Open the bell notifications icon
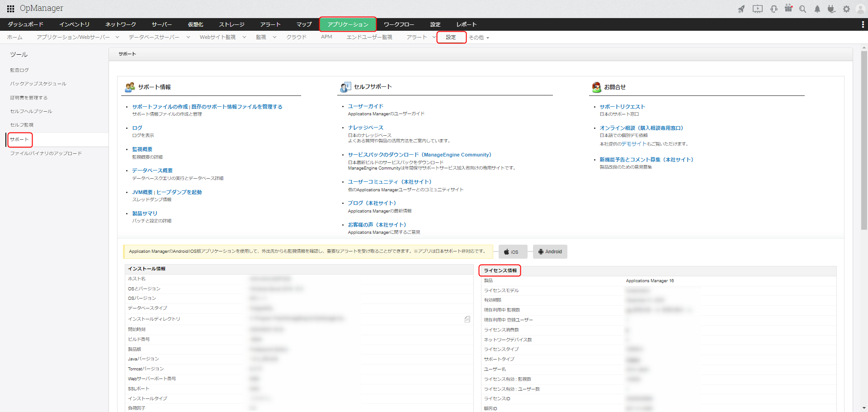868x412 pixels. pyautogui.click(x=817, y=9)
